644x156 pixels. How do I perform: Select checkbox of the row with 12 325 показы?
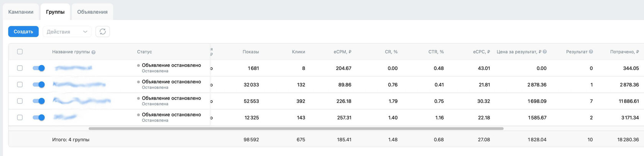[x=20, y=118]
